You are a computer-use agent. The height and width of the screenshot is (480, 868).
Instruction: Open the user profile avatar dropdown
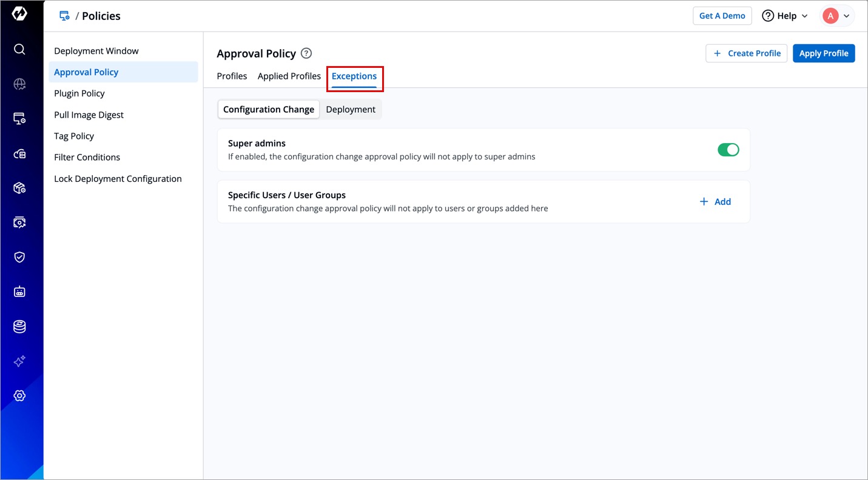tap(837, 16)
